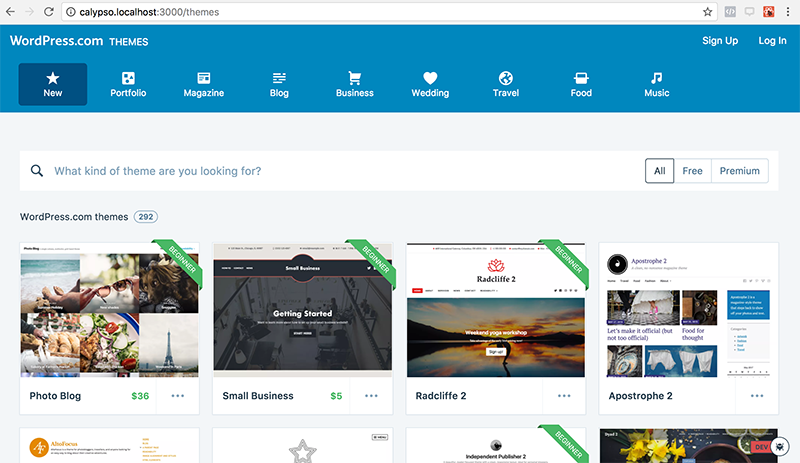This screenshot has width=800, height=463.
Task: Click the search magnifier icon
Action: coord(37,170)
